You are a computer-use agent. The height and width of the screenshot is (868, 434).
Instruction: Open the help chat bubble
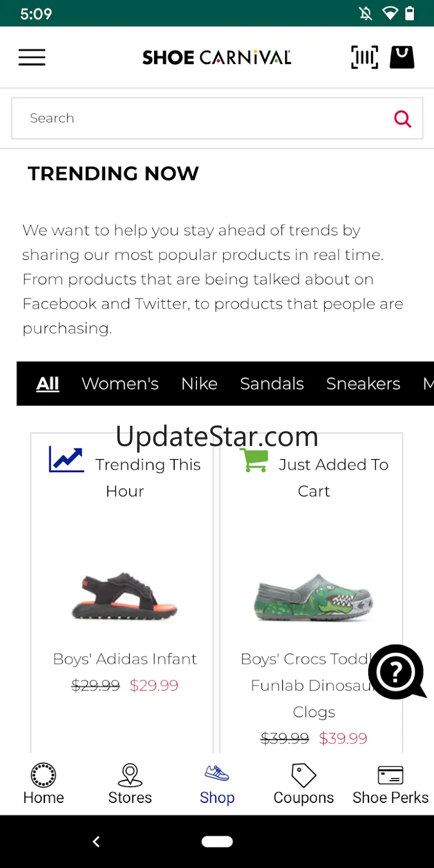pyautogui.click(x=397, y=672)
